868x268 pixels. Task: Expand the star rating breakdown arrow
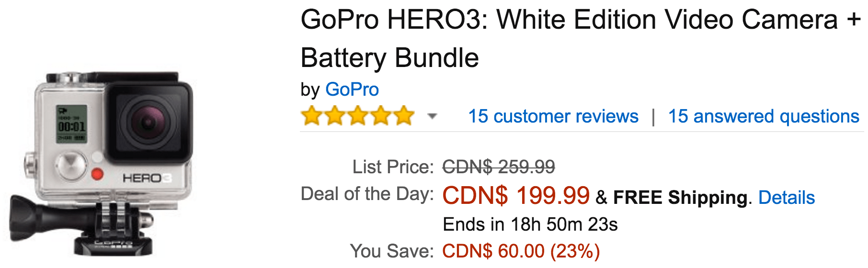(x=432, y=116)
